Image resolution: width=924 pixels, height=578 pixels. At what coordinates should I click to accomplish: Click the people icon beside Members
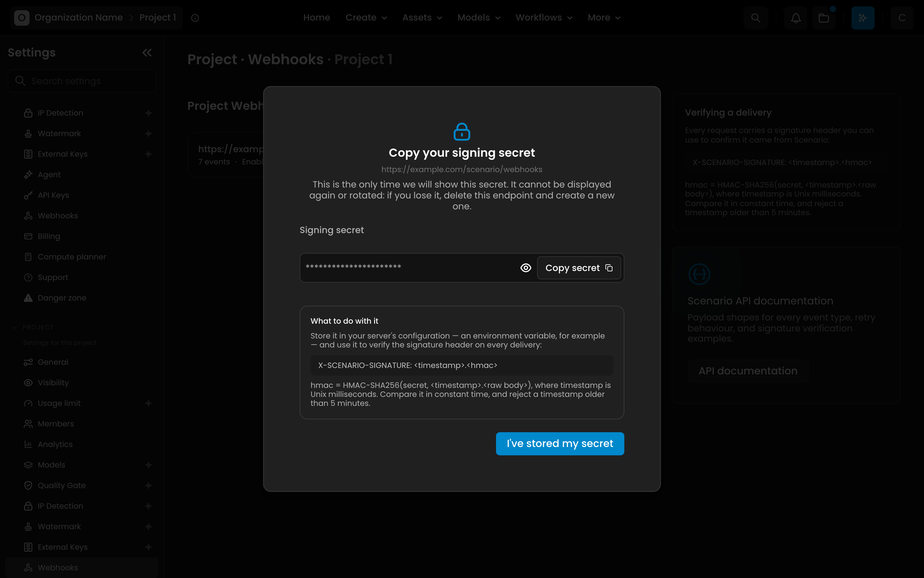(28, 424)
